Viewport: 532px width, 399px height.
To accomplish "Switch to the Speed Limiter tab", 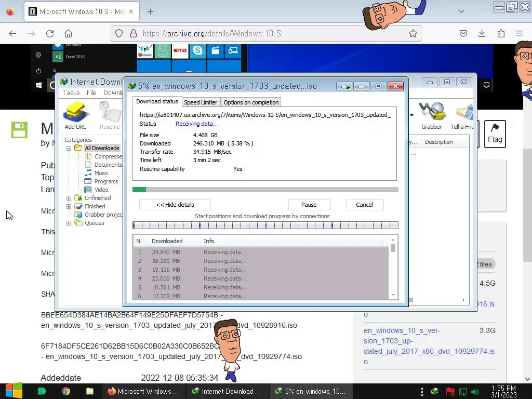I will (201, 102).
